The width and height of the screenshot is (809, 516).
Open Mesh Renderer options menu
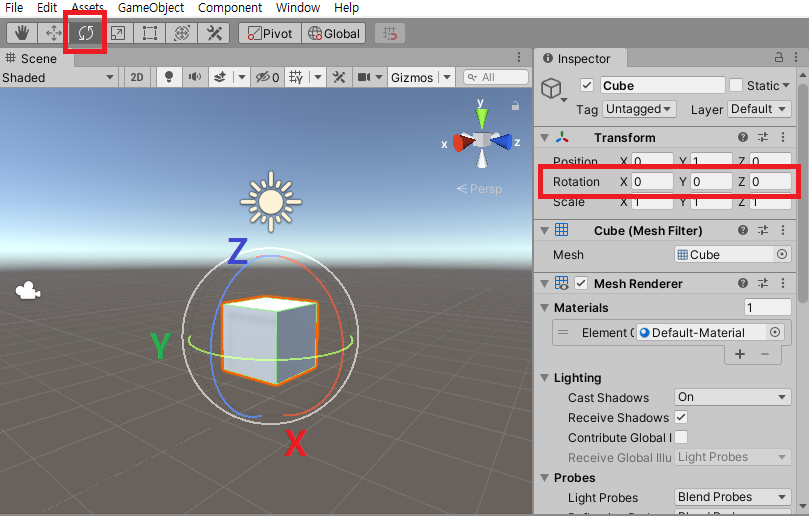click(x=783, y=283)
